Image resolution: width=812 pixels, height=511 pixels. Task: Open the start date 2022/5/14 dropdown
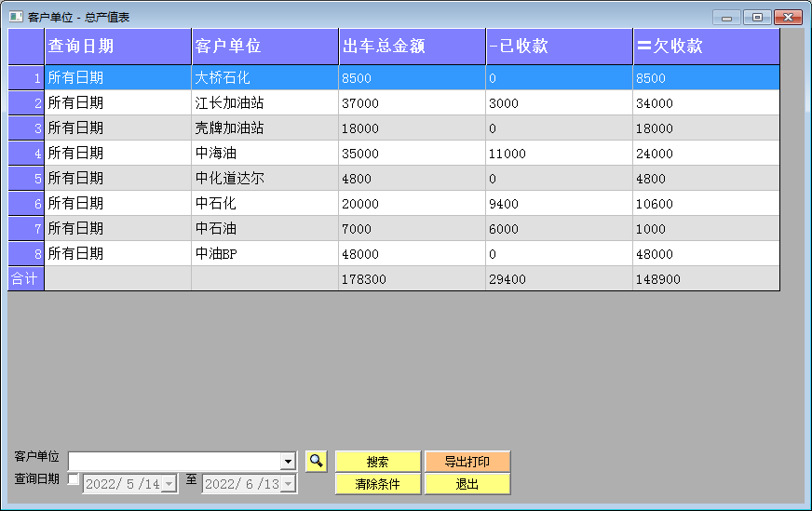[x=169, y=484]
